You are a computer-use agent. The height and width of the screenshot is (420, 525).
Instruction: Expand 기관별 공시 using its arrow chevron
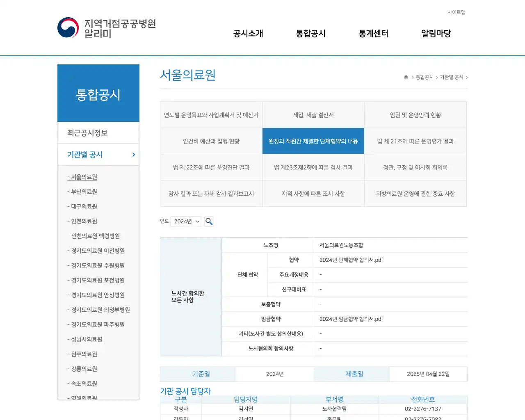pyautogui.click(x=133, y=155)
